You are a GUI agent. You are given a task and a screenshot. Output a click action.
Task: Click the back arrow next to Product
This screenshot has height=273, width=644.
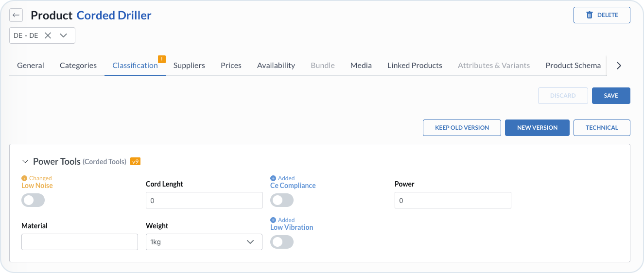[16, 15]
